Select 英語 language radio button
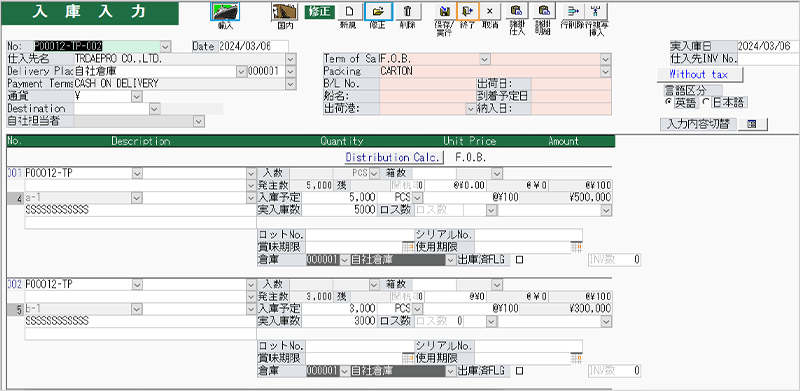The height and width of the screenshot is (391, 800). pyautogui.click(x=668, y=102)
